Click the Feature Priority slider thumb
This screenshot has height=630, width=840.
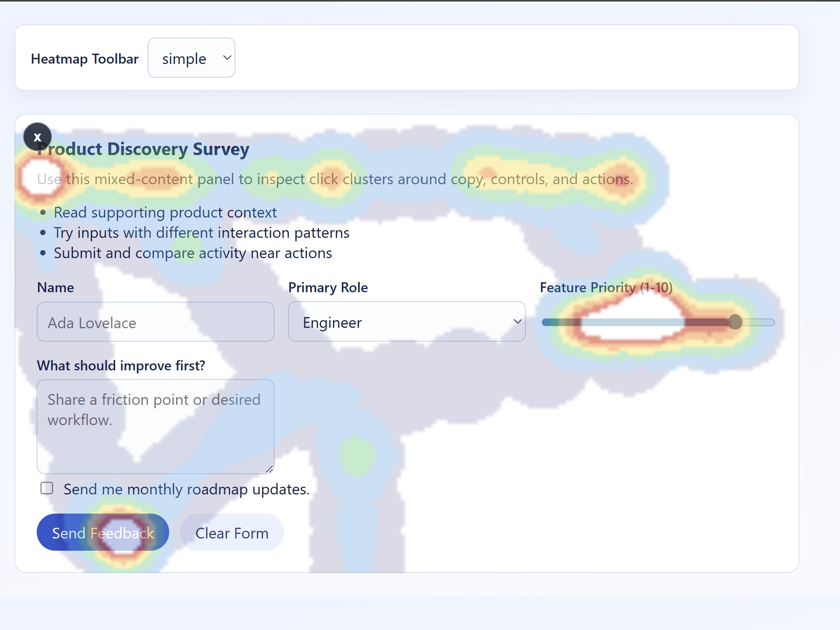pos(735,322)
